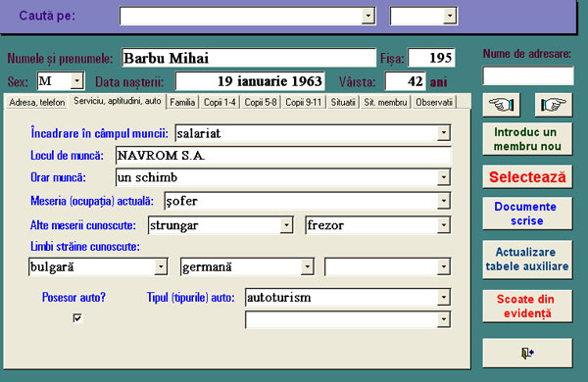Click Actualizare tabele auxiliare button
Viewport: 588px width, 382px height.
point(527,259)
